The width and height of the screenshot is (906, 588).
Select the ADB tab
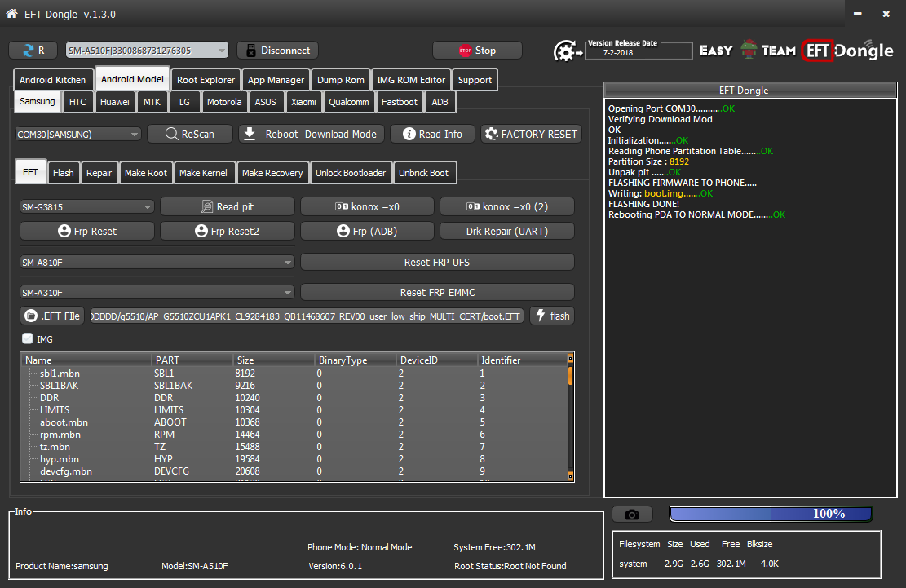click(440, 102)
